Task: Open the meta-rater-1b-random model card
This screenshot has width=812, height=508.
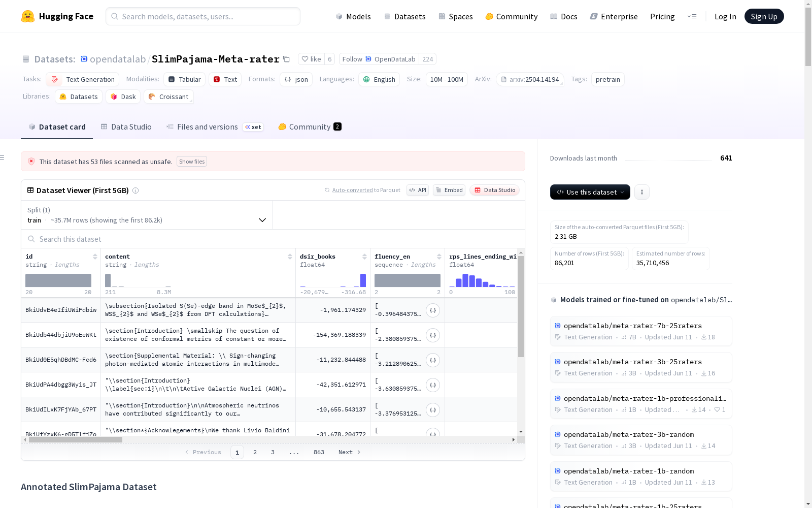Action: point(640,477)
